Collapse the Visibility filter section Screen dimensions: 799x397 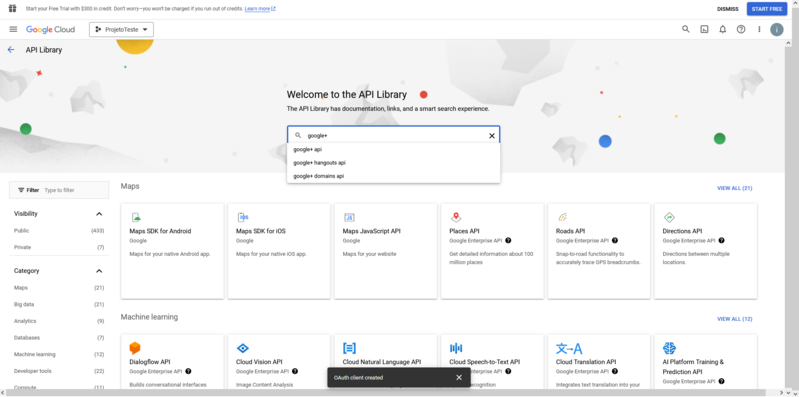[x=99, y=214]
